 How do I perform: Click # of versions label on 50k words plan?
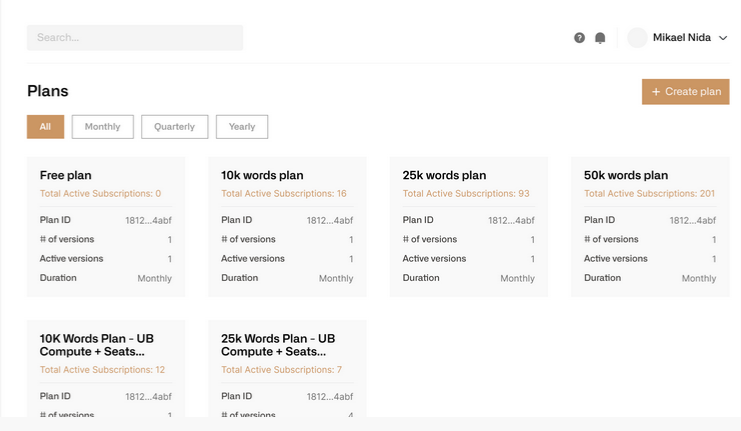click(x=611, y=239)
